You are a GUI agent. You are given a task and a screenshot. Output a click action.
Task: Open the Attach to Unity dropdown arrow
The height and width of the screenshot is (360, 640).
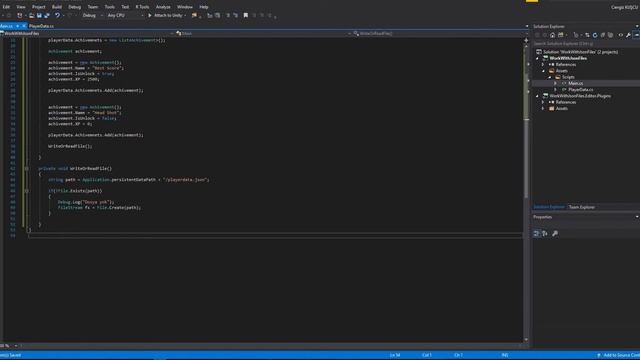pyautogui.click(x=185, y=16)
